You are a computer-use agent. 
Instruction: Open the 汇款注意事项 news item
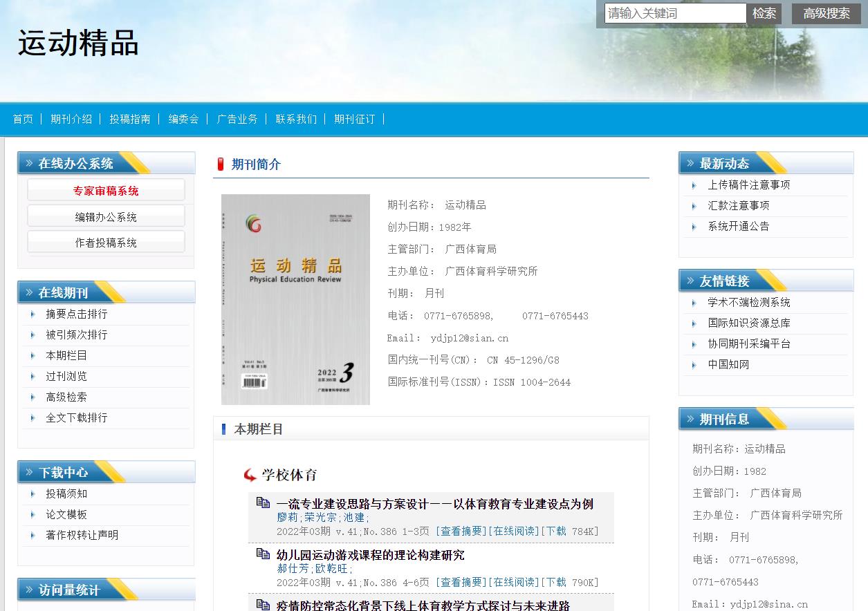click(738, 205)
